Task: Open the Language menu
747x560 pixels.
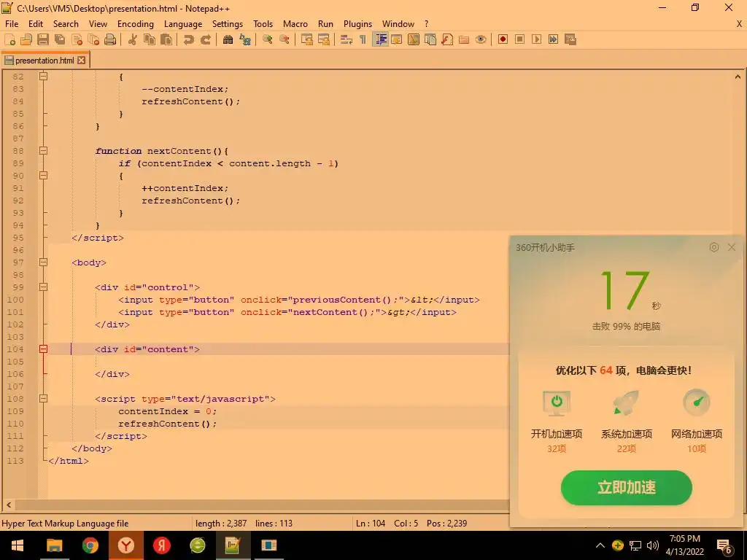Action: [x=183, y=24]
